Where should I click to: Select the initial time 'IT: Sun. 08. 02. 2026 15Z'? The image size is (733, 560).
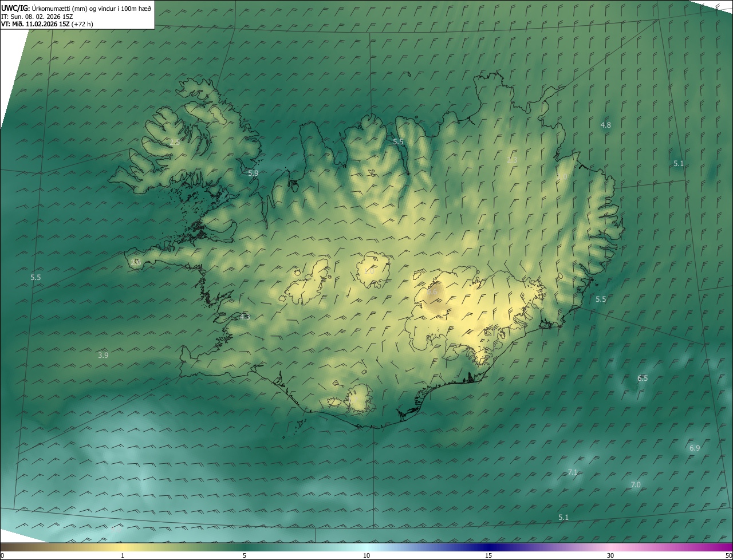click(37, 16)
